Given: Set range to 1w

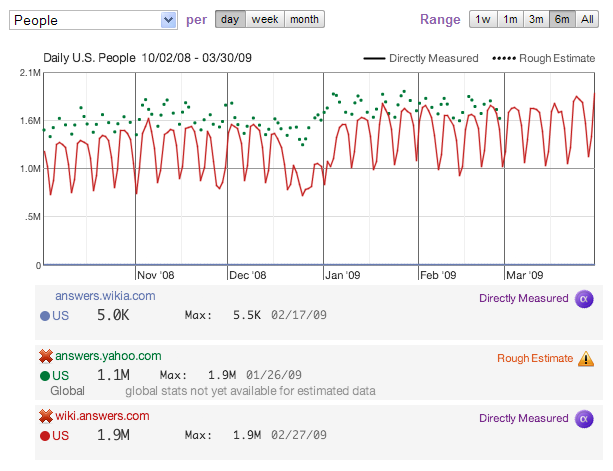Looking at the screenshot, I should (x=483, y=19).
